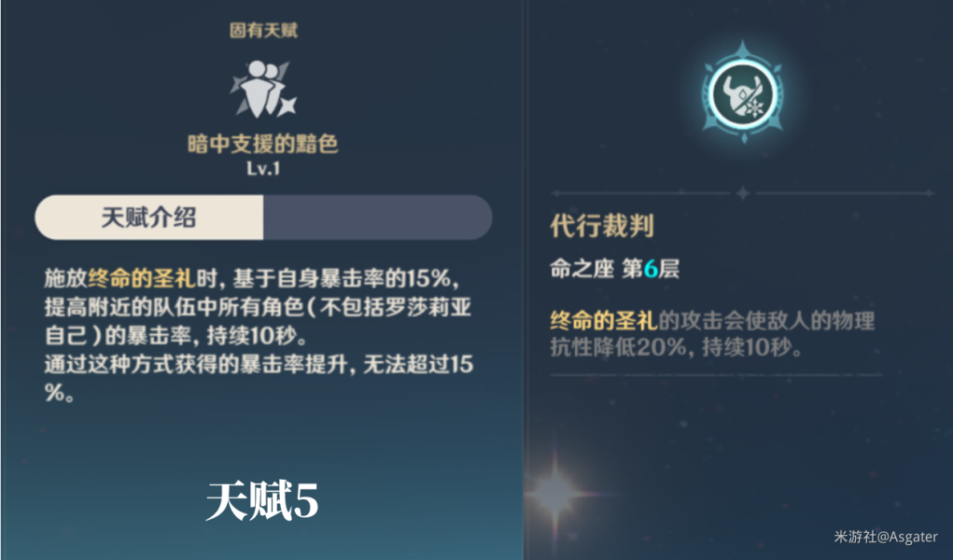This screenshot has width=953, height=560.
Task: Switch to the empty dark tab segment
Action: click(x=377, y=217)
